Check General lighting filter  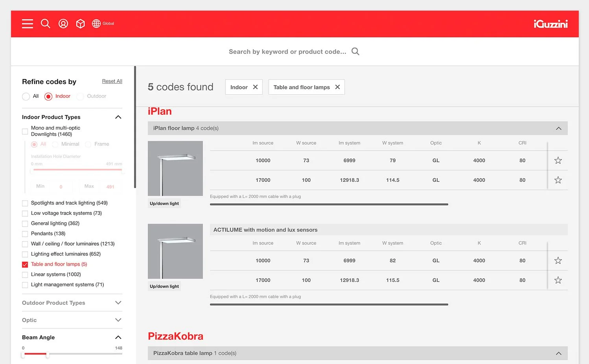[x=25, y=223]
